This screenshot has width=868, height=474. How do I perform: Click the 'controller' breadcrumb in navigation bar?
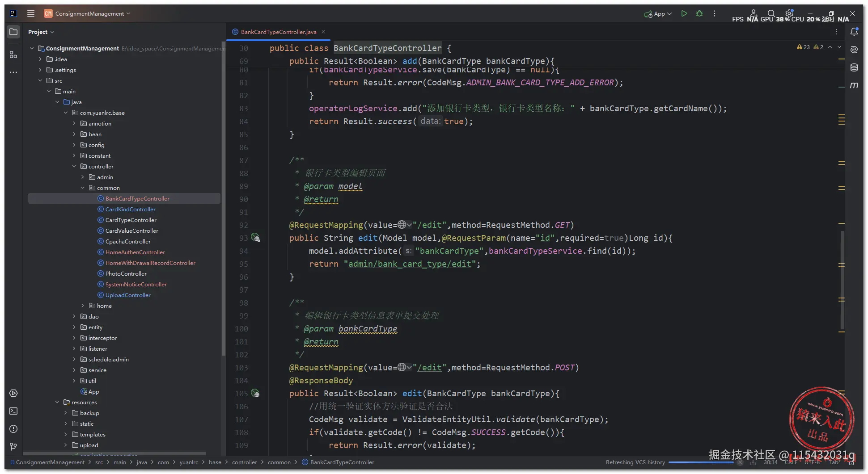(x=244, y=462)
